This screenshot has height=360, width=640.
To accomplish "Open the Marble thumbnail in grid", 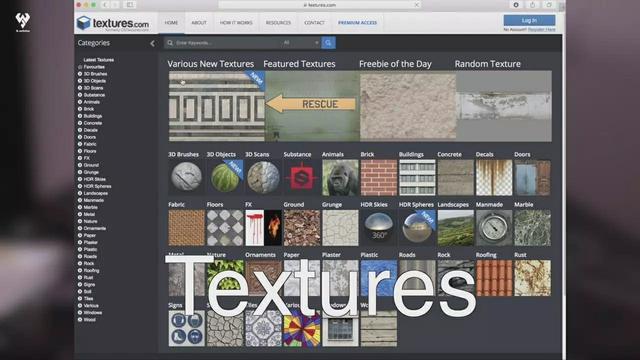I will 532,228.
